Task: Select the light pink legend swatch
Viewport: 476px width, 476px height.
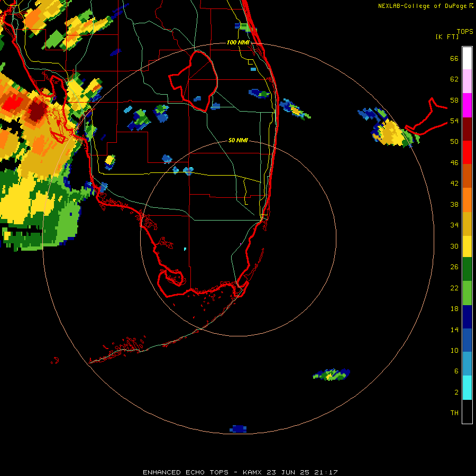Action: coord(467,81)
